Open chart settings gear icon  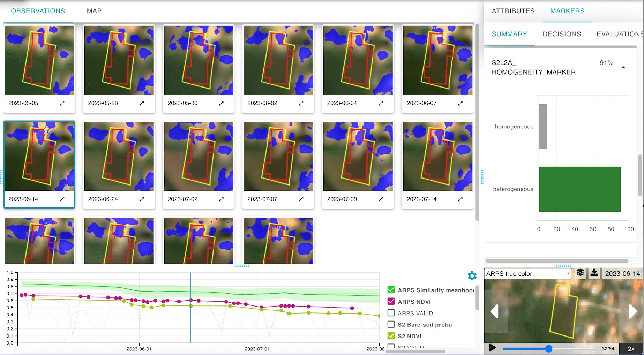click(472, 276)
